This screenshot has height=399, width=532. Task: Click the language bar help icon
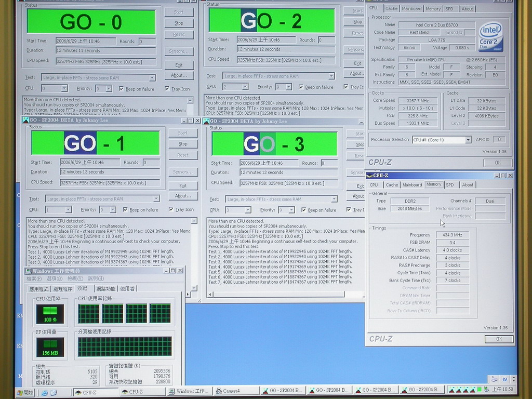504,379
